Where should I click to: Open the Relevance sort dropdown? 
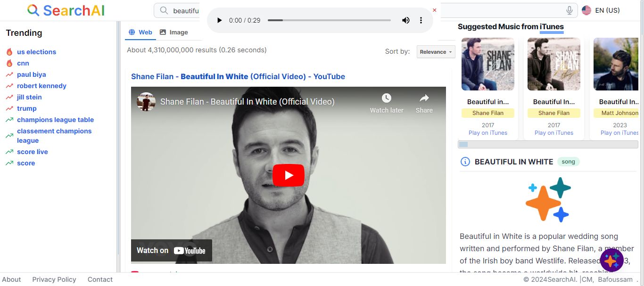[x=436, y=52]
